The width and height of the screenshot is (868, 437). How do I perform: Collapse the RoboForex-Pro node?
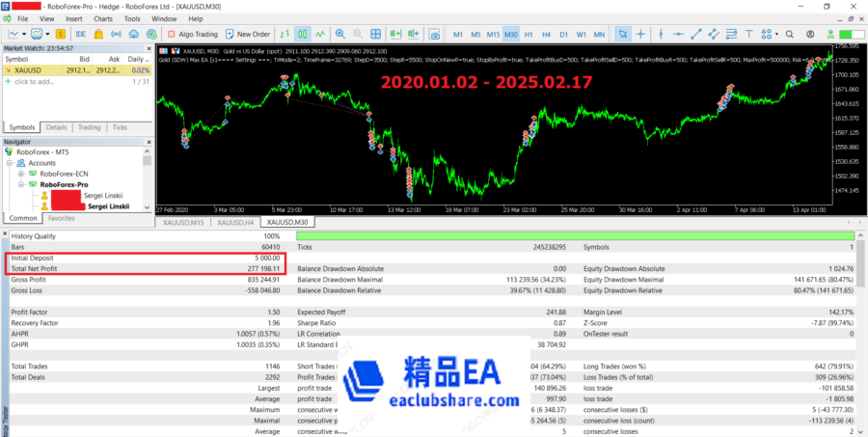coord(21,184)
